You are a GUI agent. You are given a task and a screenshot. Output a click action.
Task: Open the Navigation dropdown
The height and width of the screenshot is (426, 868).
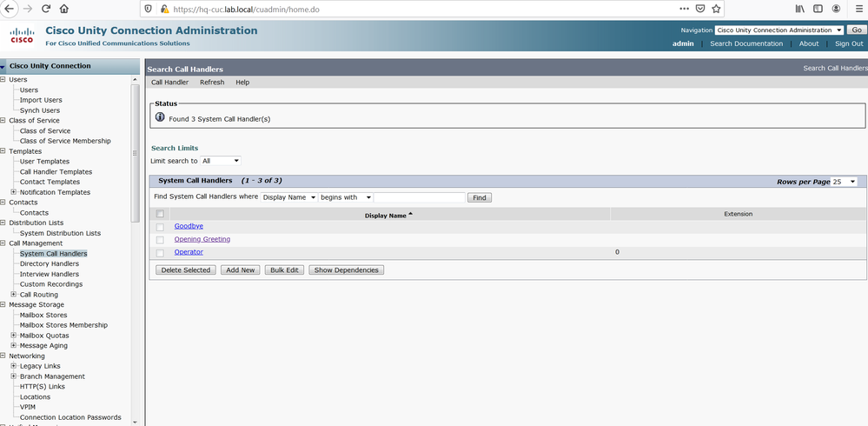point(779,30)
